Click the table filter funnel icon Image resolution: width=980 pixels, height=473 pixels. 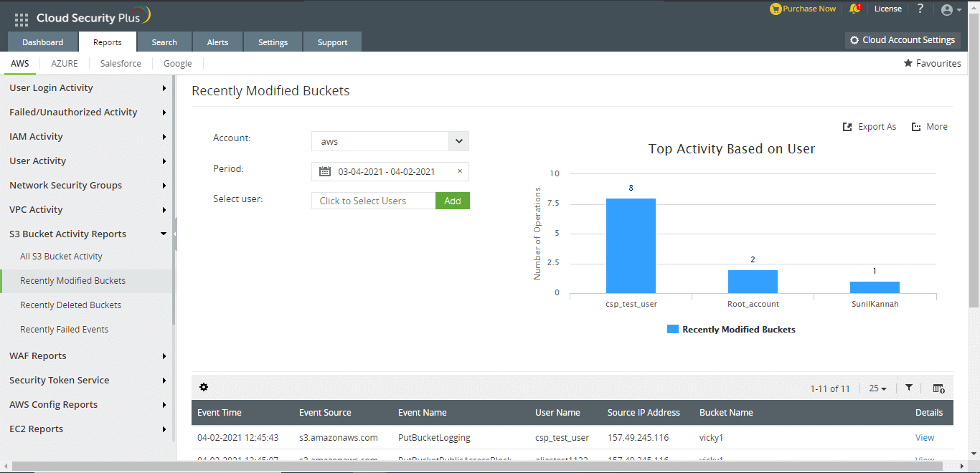909,388
